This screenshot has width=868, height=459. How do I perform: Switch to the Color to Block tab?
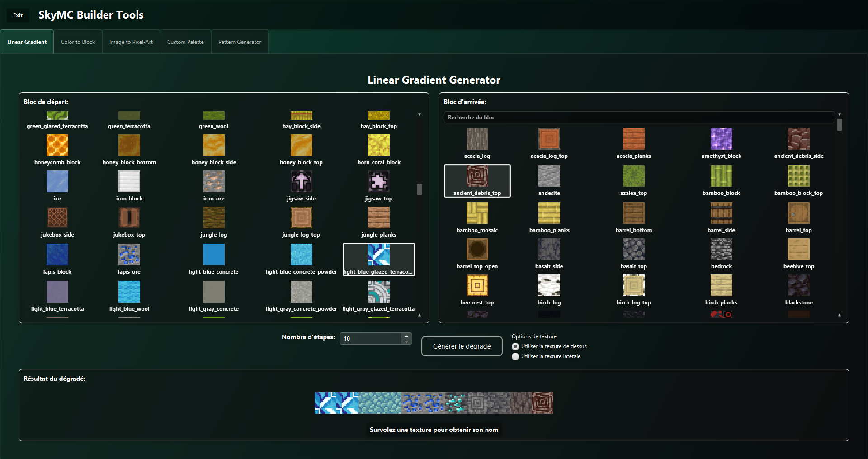[x=78, y=42]
